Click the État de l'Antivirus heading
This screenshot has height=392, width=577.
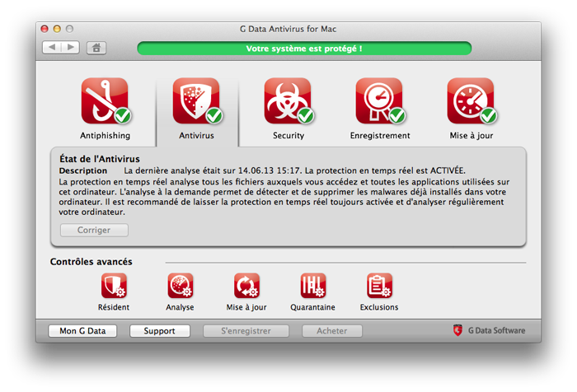pyautogui.click(x=100, y=159)
